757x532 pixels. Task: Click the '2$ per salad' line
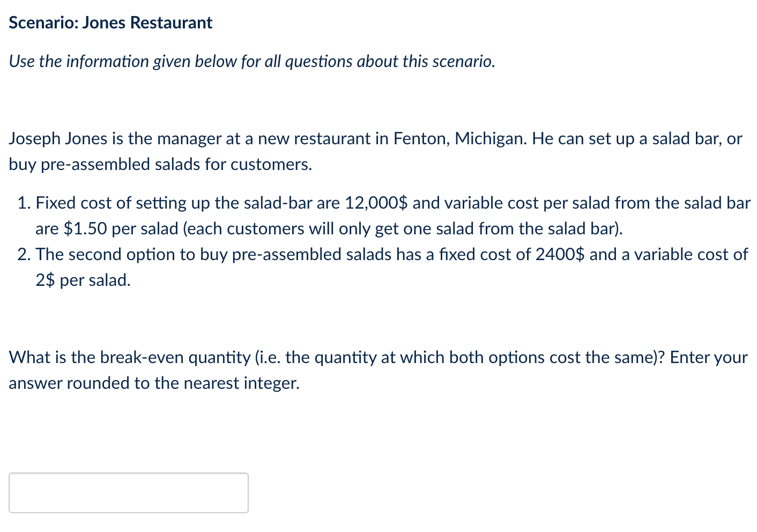pos(83,279)
